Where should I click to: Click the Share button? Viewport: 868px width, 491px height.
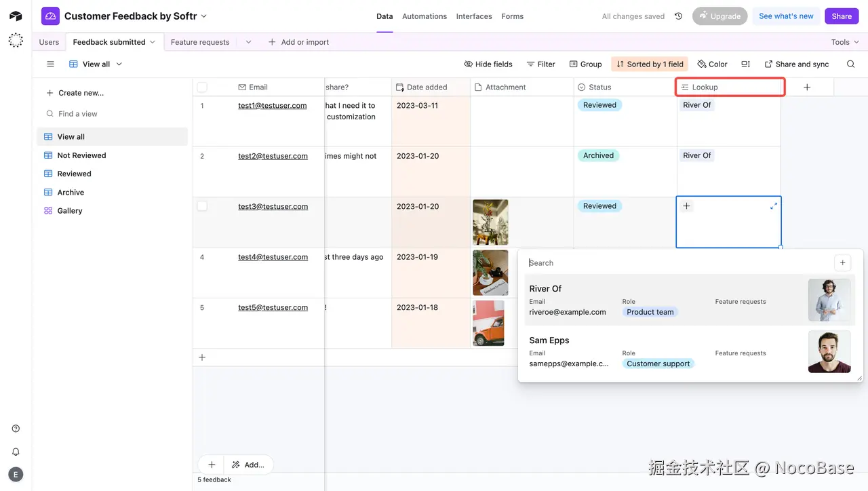[x=841, y=16]
